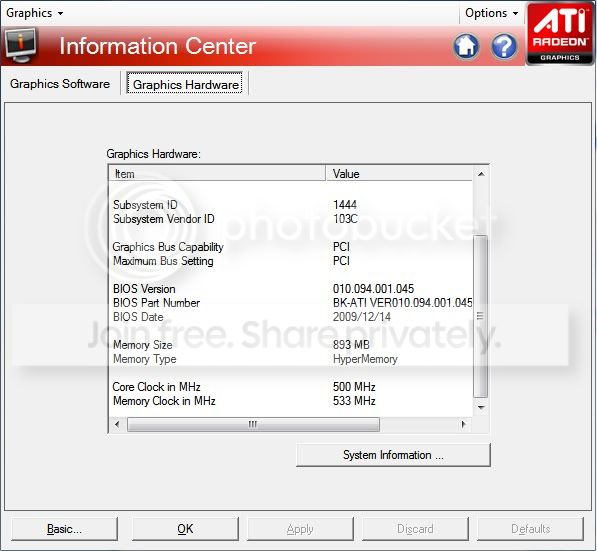
Task: Click the horizontal scroll left arrow
Action: pyautogui.click(x=117, y=424)
